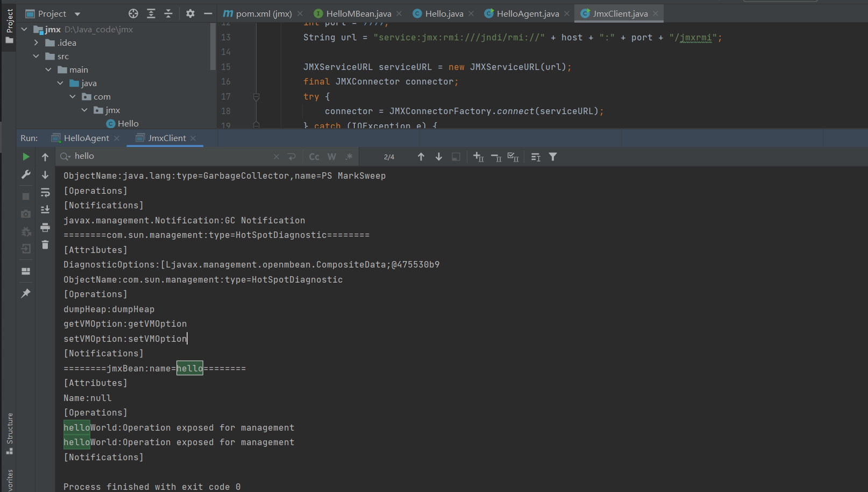Open search history magnifier dropdown
868x492 pixels.
coord(65,156)
